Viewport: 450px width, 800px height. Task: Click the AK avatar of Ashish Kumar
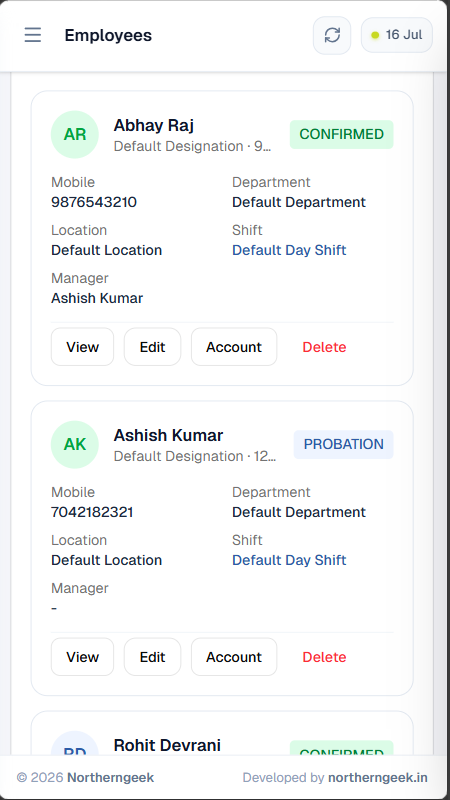[x=74, y=444]
